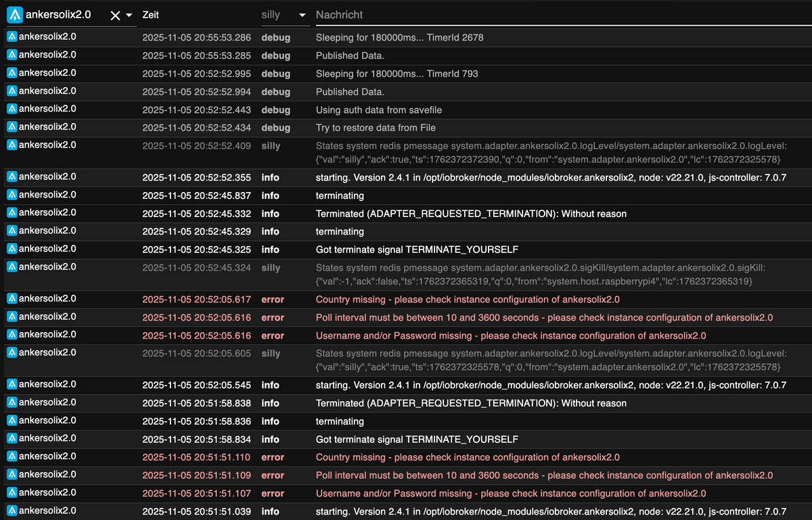Expand the source filter dropdown arrow
Viewport: 812px width, 520px height.
pos(129,16)
